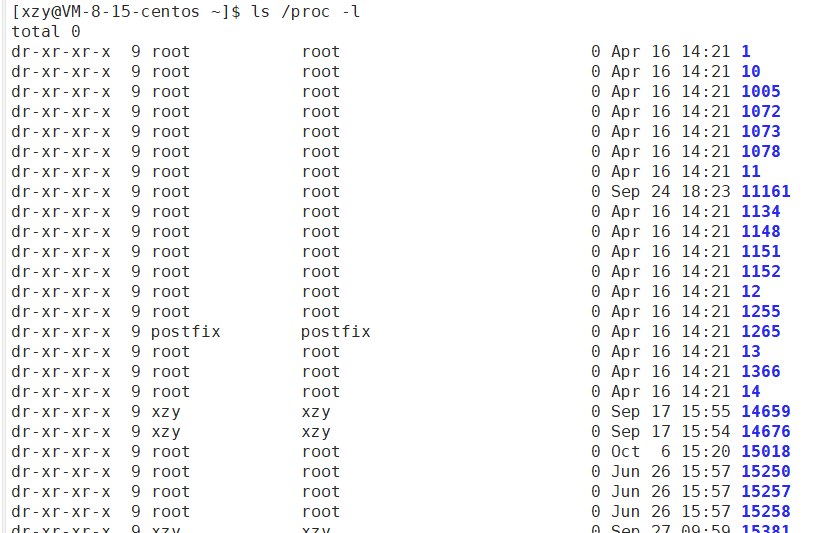Click the 'Sep 17 15:55' timestamp
The image size is (837, 533).
coord(670,411)
